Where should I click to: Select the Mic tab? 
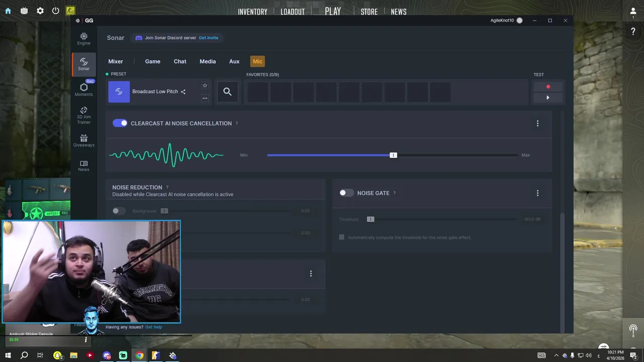coord(258,61)
